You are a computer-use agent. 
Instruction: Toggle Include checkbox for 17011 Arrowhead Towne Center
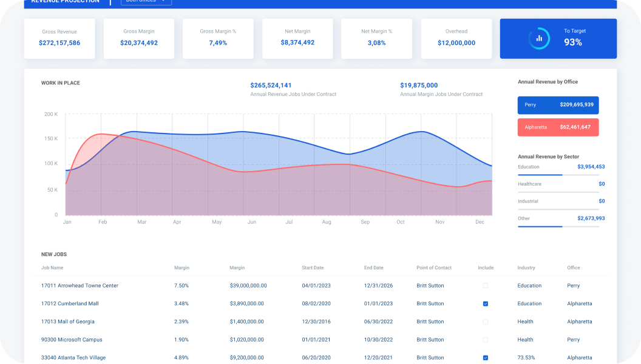pyautogui.click(x=485, y=286)
